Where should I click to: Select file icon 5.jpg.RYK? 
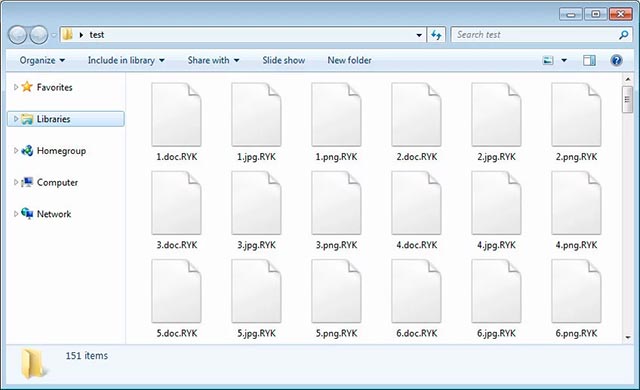pyautogui.click(x=256, y=291)
